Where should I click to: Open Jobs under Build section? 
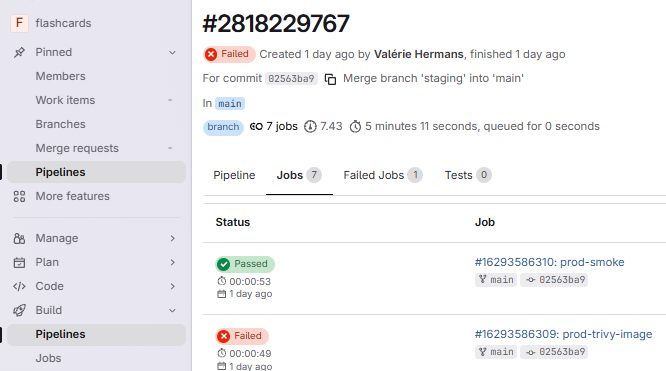pos(48,358)
